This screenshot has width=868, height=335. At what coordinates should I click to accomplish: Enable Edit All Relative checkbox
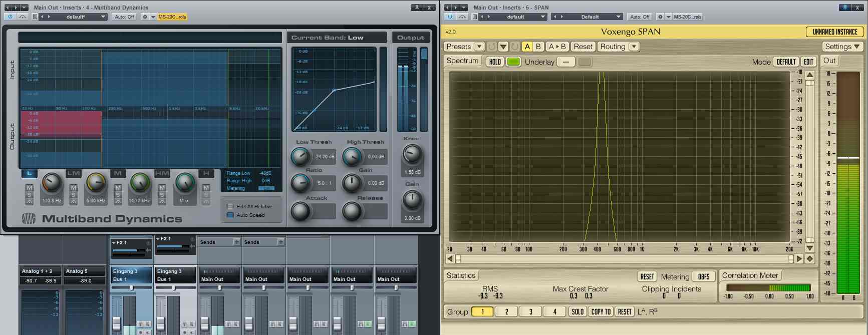230,206
